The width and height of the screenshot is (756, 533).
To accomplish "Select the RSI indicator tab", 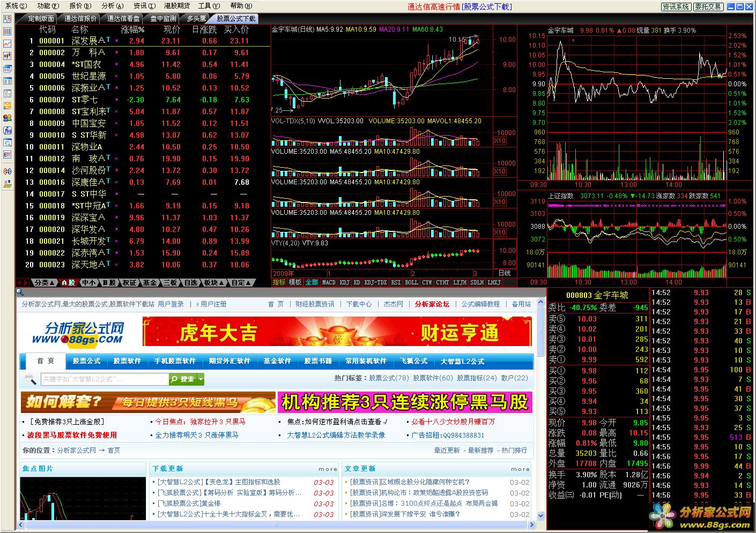I will tap(396, 282).
